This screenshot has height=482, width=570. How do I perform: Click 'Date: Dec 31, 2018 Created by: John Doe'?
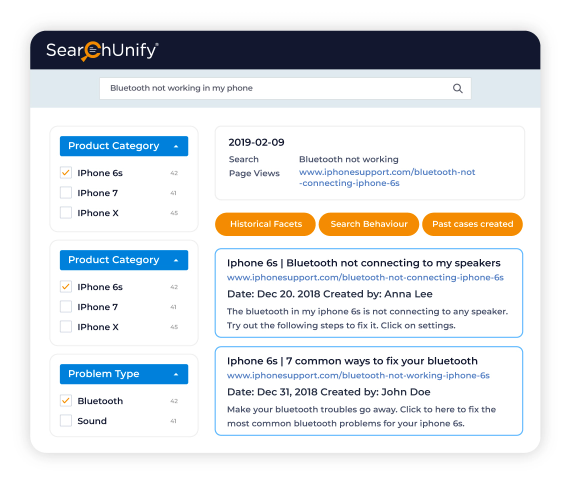point(329,392)
